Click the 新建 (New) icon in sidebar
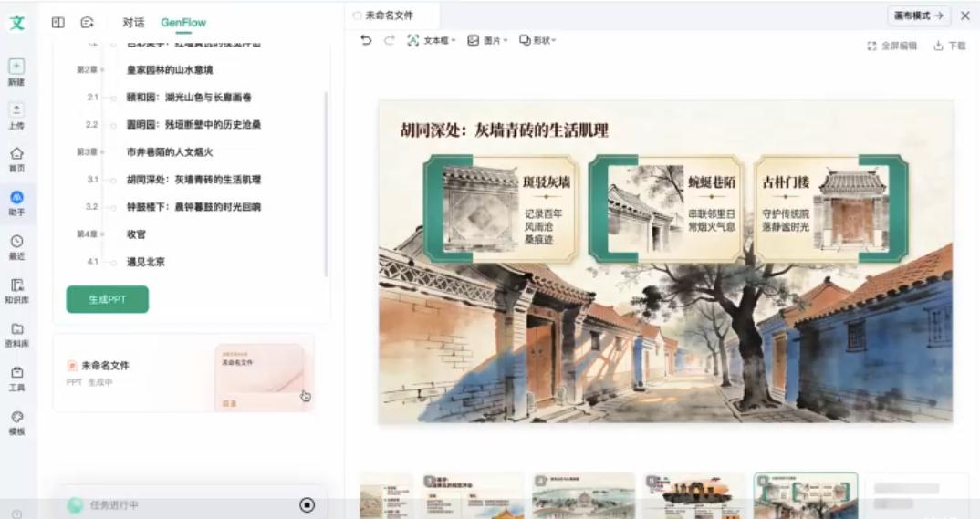The image size is (980, 519). pos(16,67)
